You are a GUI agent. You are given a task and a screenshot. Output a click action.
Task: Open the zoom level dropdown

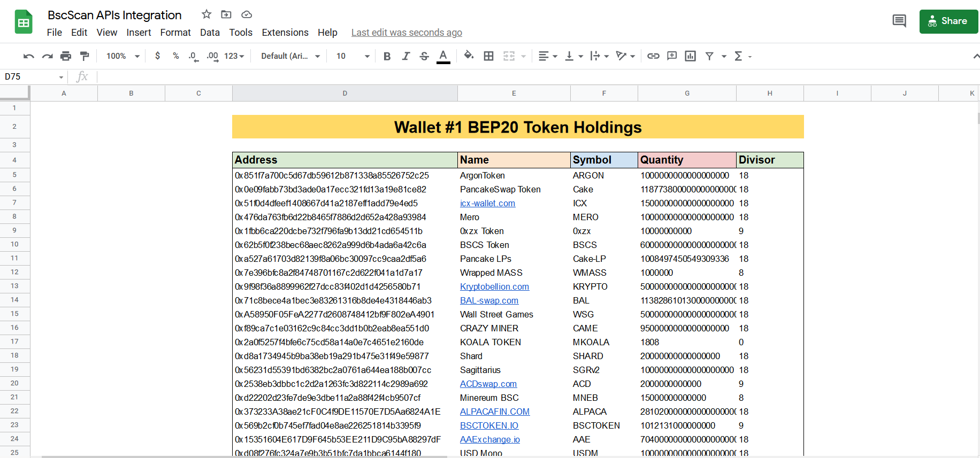coord(122,56)
